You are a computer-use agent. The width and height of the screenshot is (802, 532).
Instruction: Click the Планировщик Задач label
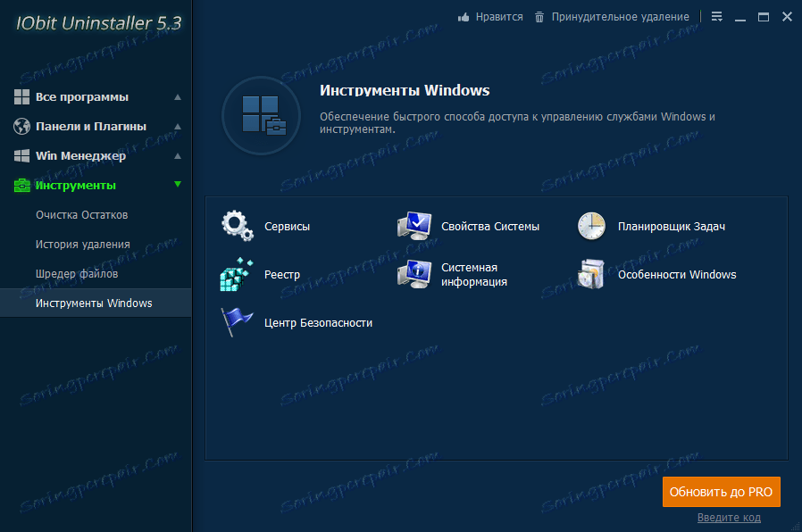671,227
